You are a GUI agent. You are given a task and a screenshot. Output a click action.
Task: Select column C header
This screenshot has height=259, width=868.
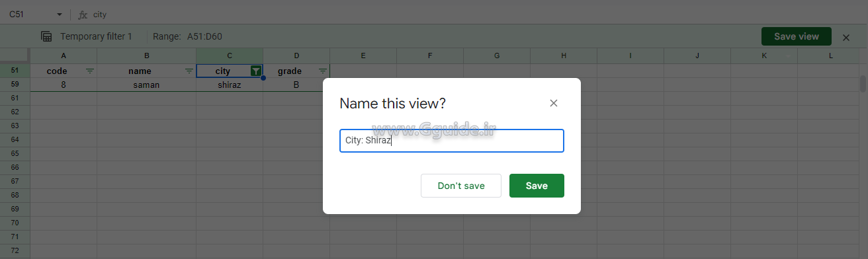pyautogui.click(x=230, y=56)
